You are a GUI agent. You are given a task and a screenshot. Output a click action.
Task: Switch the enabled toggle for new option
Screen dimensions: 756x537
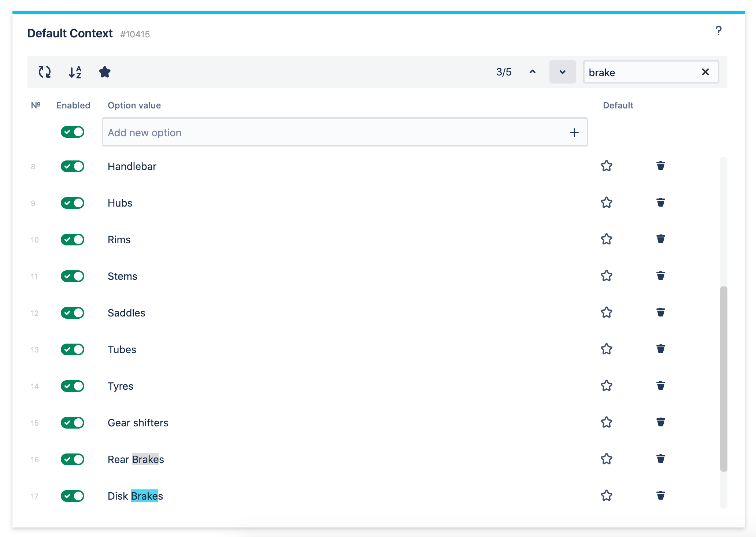73,132
